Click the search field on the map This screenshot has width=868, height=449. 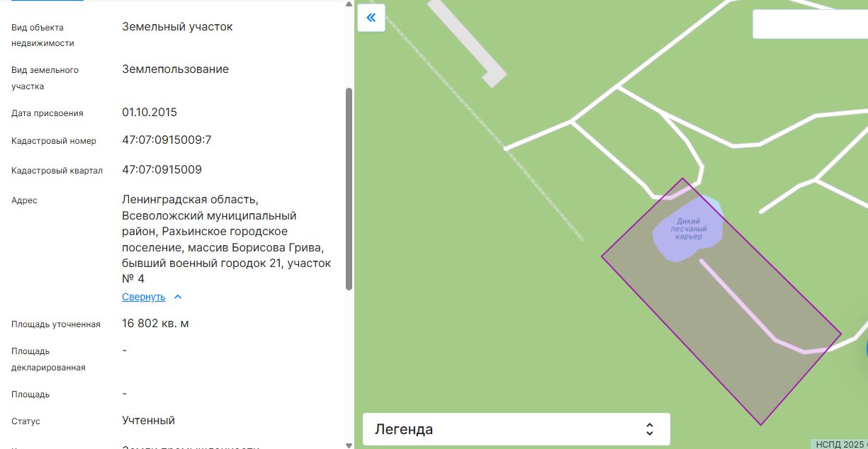tap(810, 24)
